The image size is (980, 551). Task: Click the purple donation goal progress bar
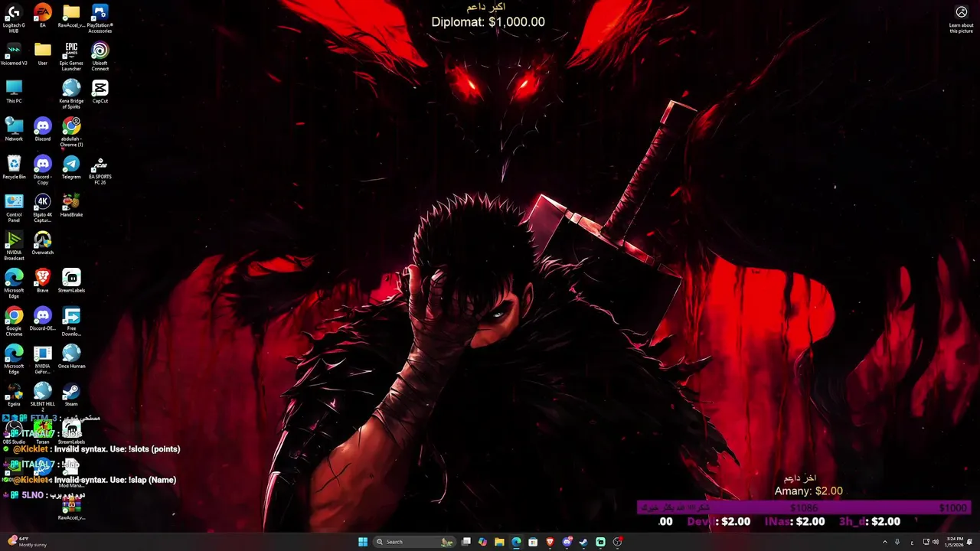[x=804, y=507]
